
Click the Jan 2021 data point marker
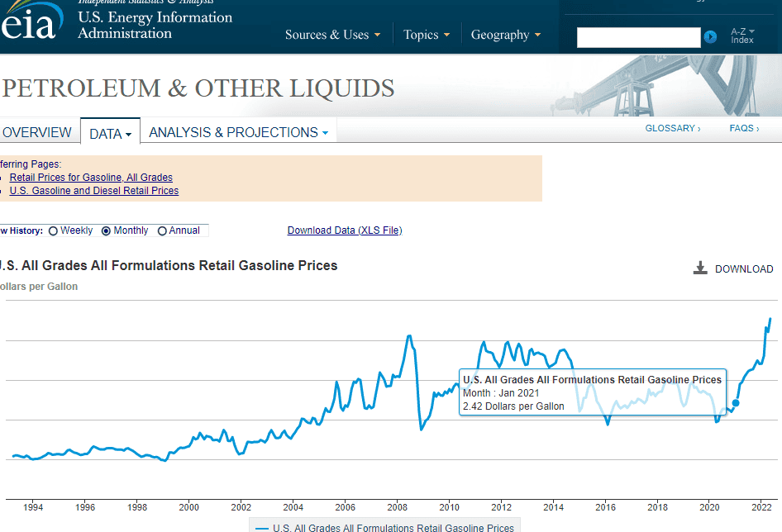coord(736,403)
